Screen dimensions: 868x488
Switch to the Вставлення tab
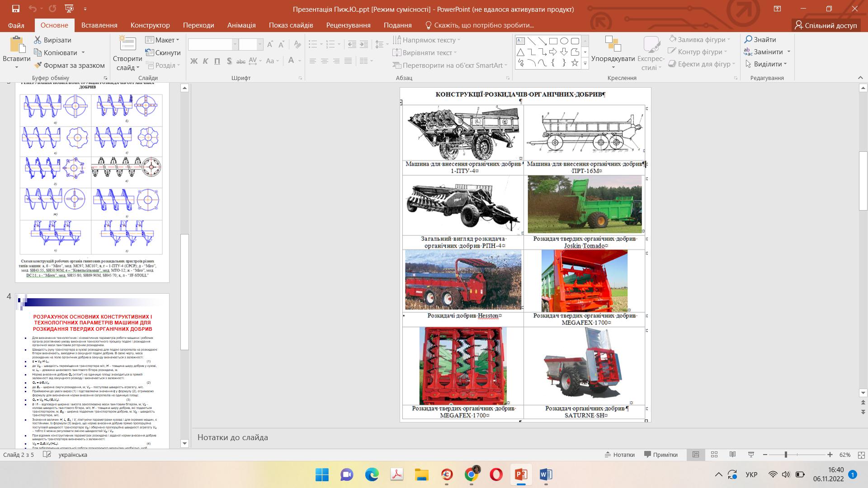click(99, 25)
